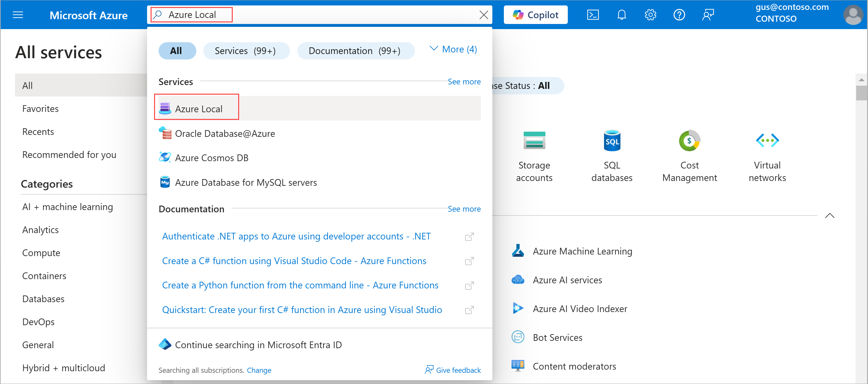
Task: Open the Cost Management icon
Action: pyautogui.click(x=689, y=140)
